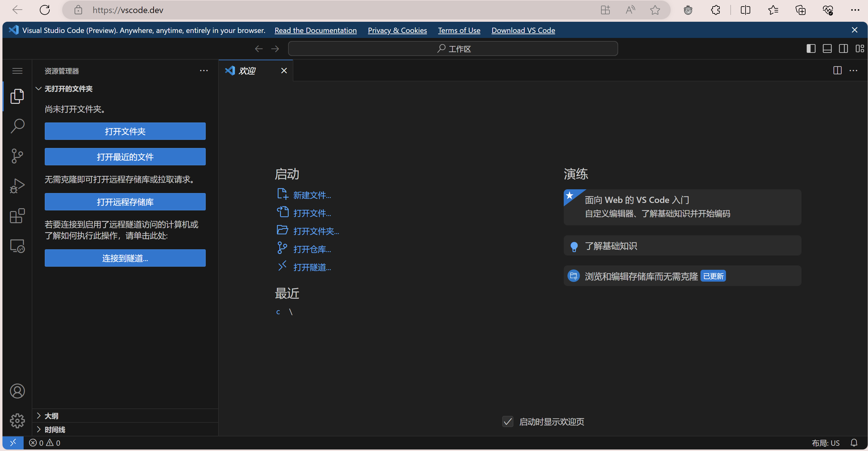Open the Remote Explorer view
868x451 pixels.
tap(17, 246)
